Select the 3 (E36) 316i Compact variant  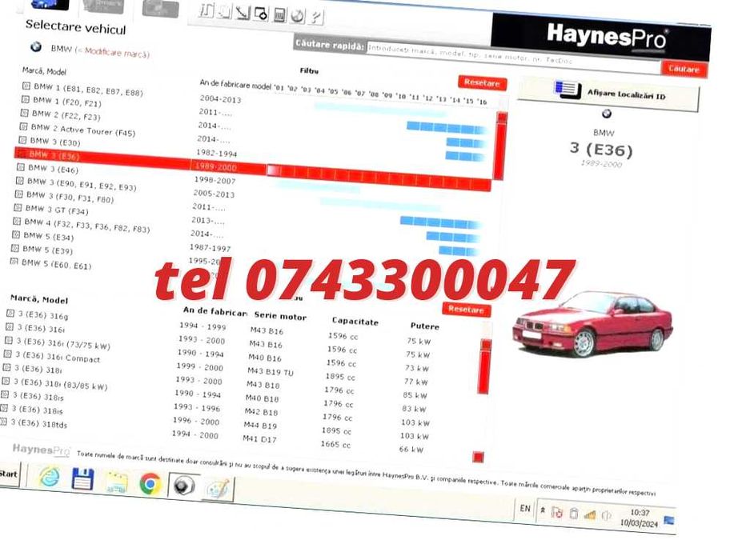[58, 357]
